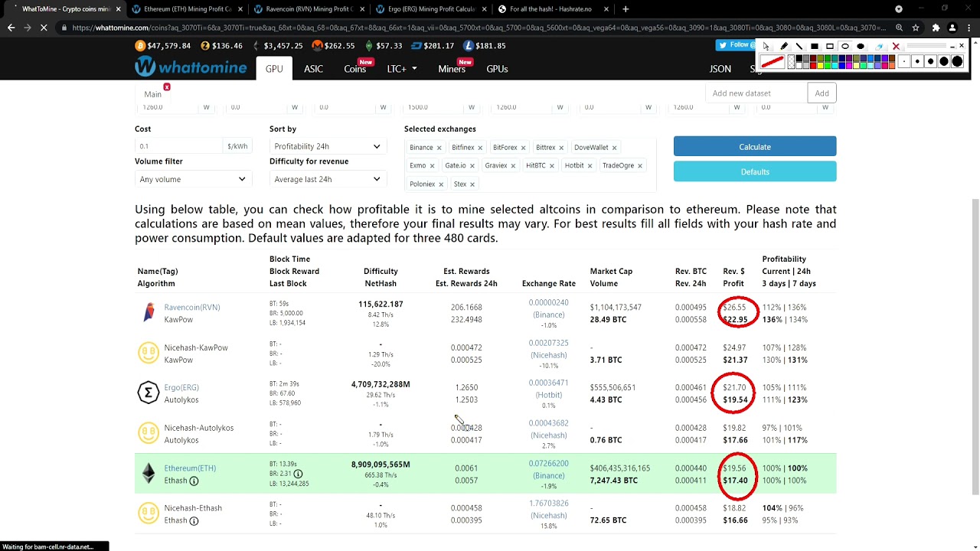Clear drawings with the red X tool

[896, 46]
